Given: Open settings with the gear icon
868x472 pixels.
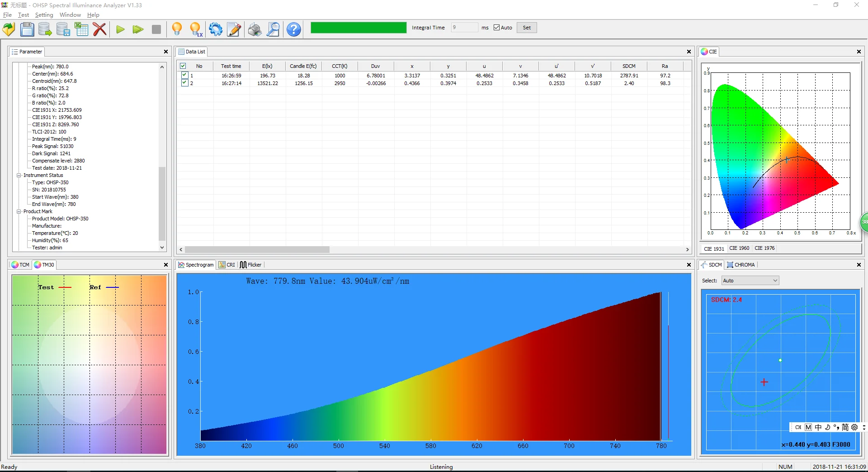Looking at the screenshot, I should point(216,29).
